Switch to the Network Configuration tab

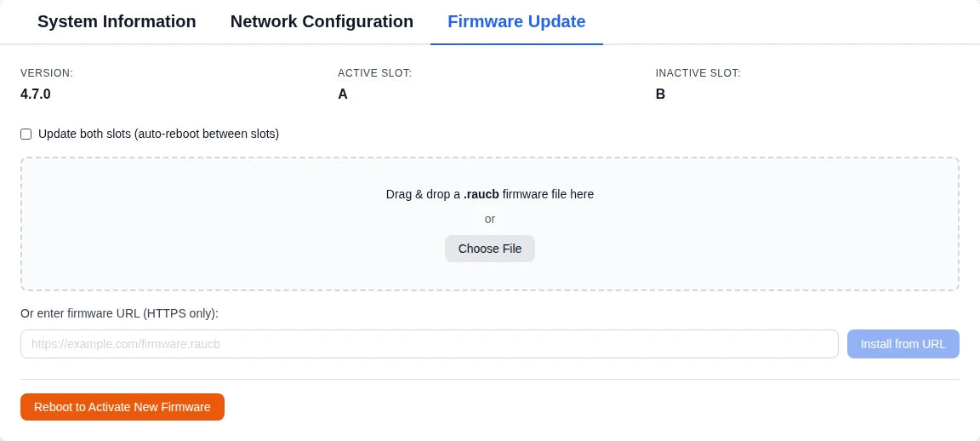322,22
